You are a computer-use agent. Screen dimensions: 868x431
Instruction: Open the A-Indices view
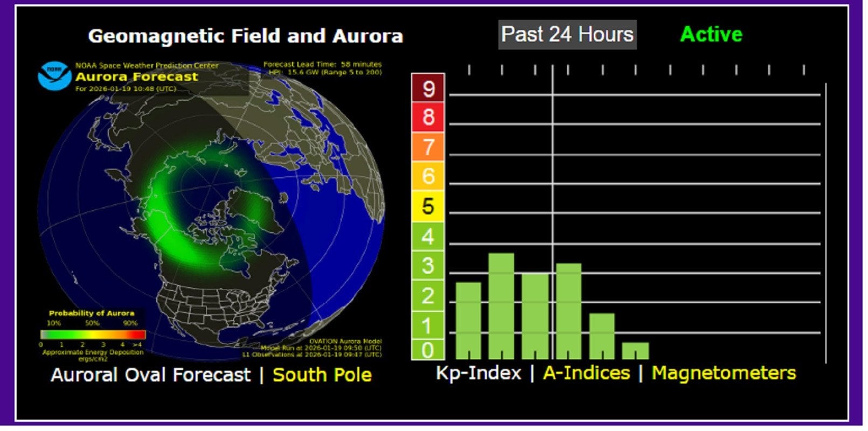pos(586,373)
